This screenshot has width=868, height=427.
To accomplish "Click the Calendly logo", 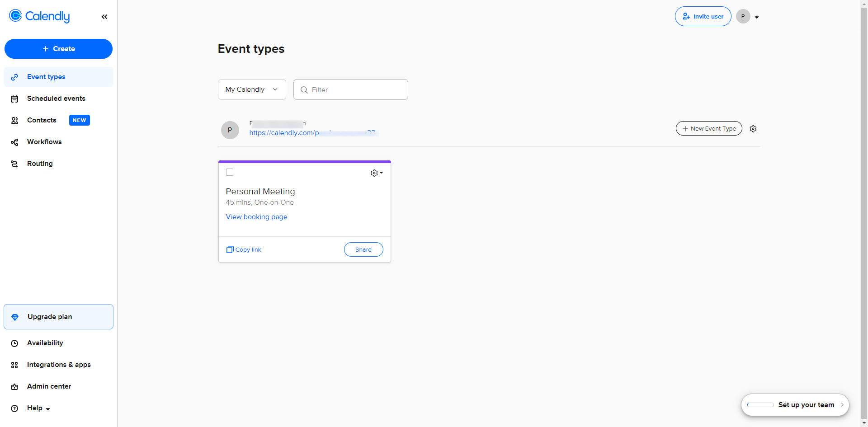I will coord(39,16).
